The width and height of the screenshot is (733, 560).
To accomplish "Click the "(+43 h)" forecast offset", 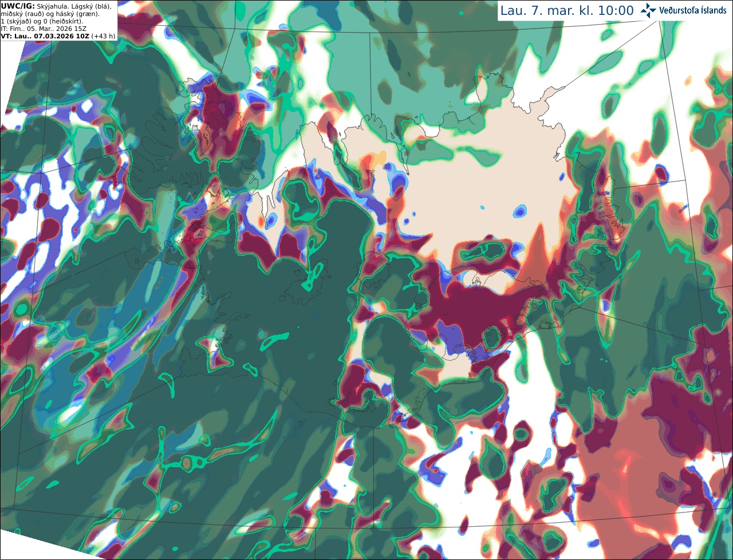I will 103,36.
